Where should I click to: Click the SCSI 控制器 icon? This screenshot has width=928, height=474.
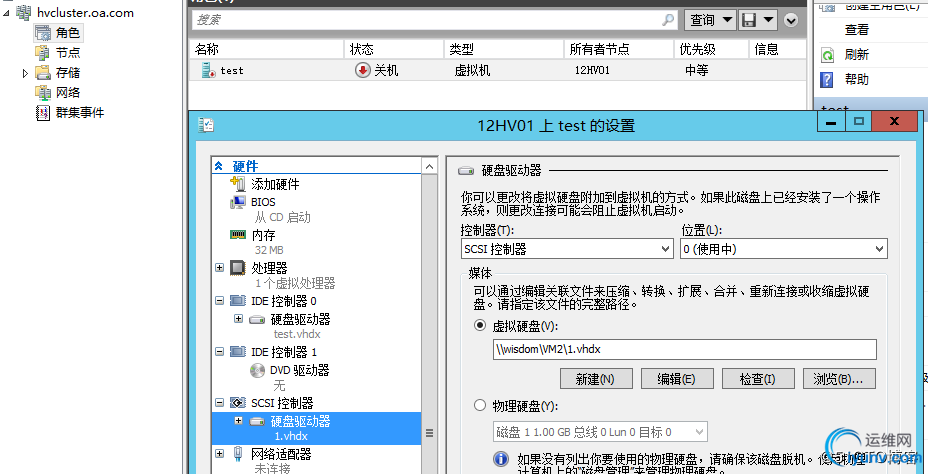pos(238,404)
